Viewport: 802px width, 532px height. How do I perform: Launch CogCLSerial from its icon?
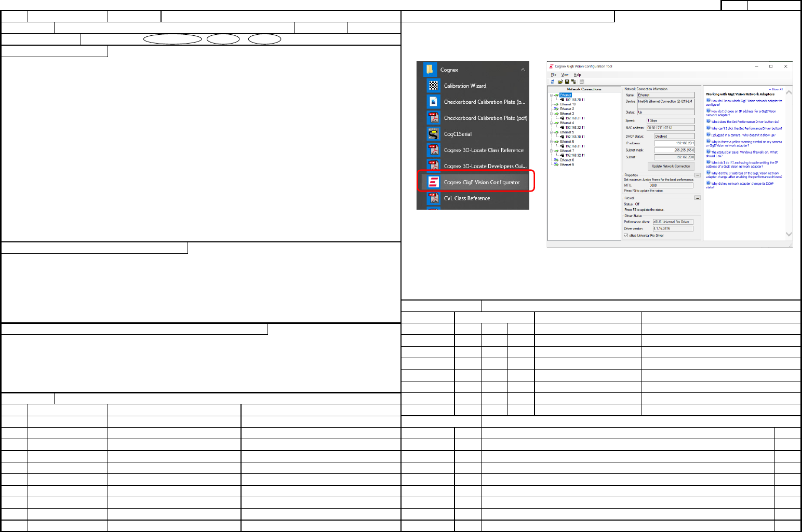[433, 134]
